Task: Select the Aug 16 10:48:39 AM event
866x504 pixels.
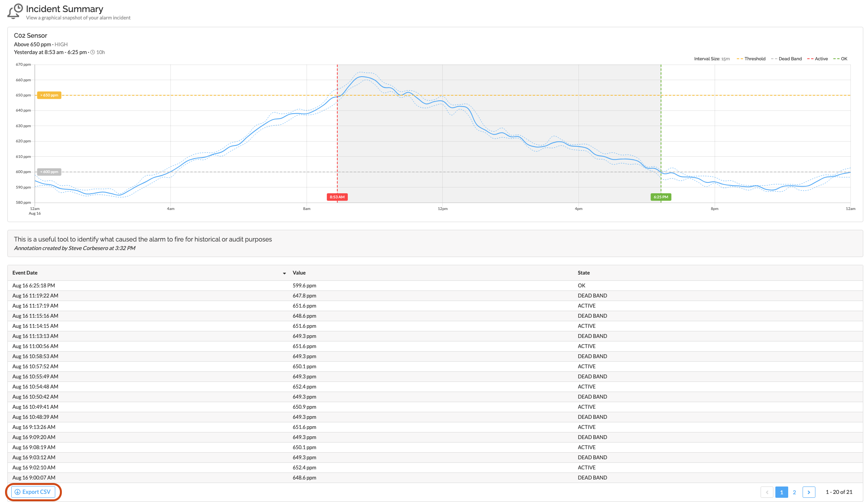Action: click(435, 417)
